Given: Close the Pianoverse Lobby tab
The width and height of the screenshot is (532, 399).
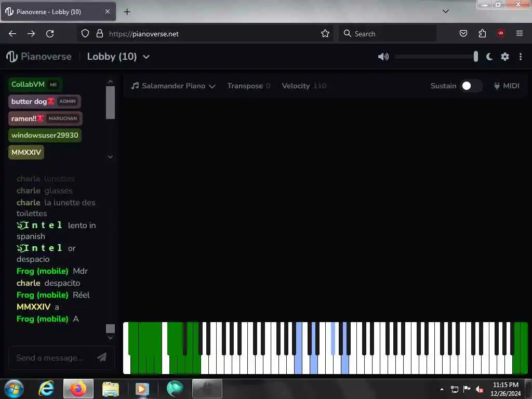Looking at the screenshot, I should click(107, 11).
